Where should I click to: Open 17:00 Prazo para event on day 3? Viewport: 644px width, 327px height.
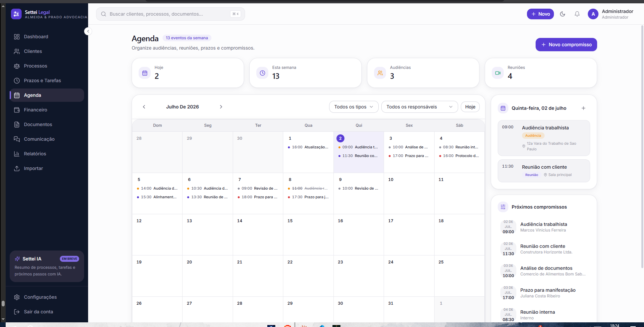pos(409,156)
